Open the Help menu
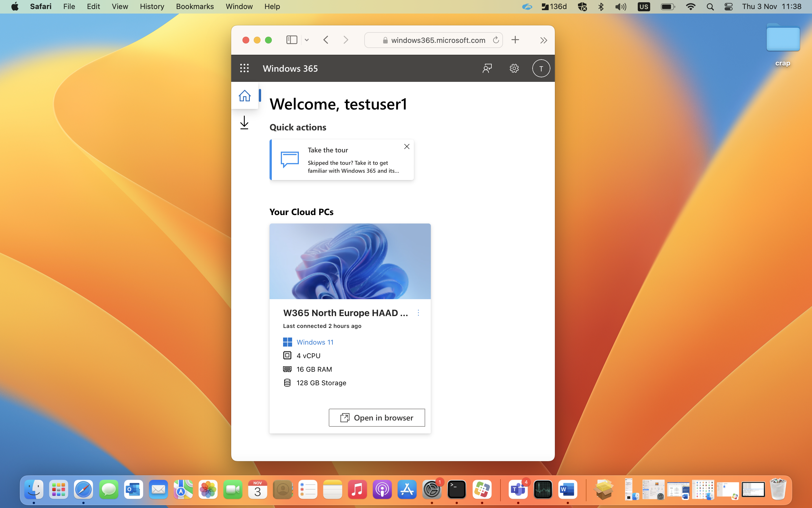812x508 pixels. click(272, 6)
